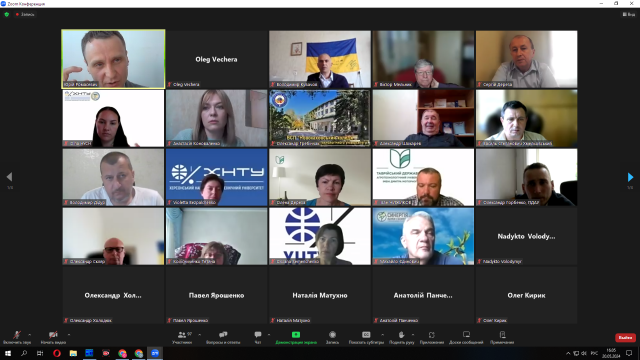Click green Демонстрация экрана share screen button
640x360 pixels.
tap(296, 337)
